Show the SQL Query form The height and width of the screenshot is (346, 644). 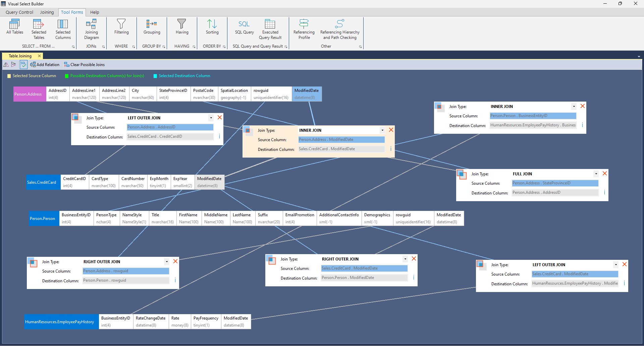(244, 27)
